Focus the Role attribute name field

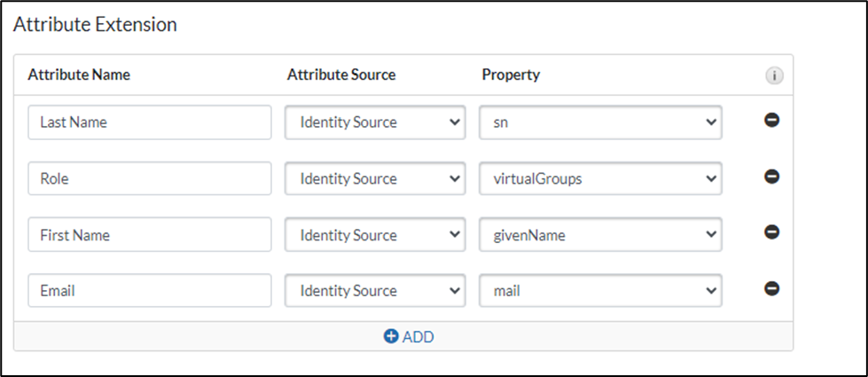coord(149,178)
